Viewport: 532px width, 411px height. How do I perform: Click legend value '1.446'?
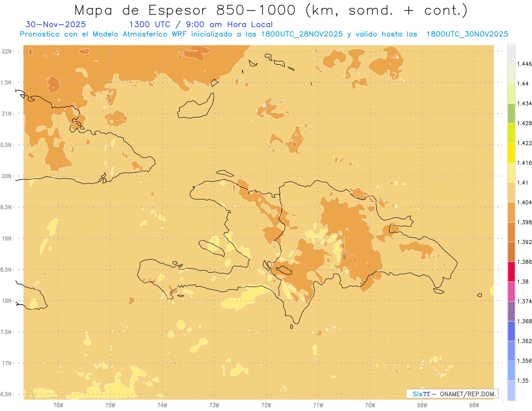pyautogui.click(x=524, y=64)
